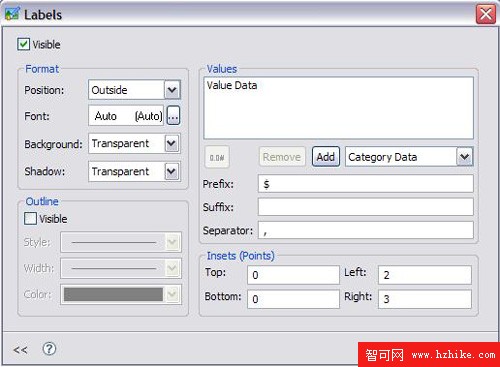Toggle the top Visible labels checkbox
The width and height of the screenshot is (500, 367).
click(x=23, y=44)
